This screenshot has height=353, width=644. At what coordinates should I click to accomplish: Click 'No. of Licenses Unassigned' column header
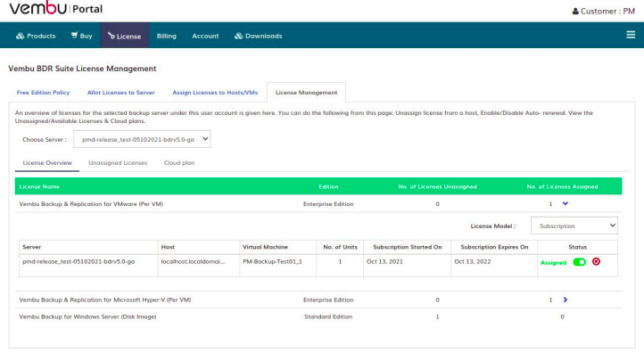pos(437,186)
